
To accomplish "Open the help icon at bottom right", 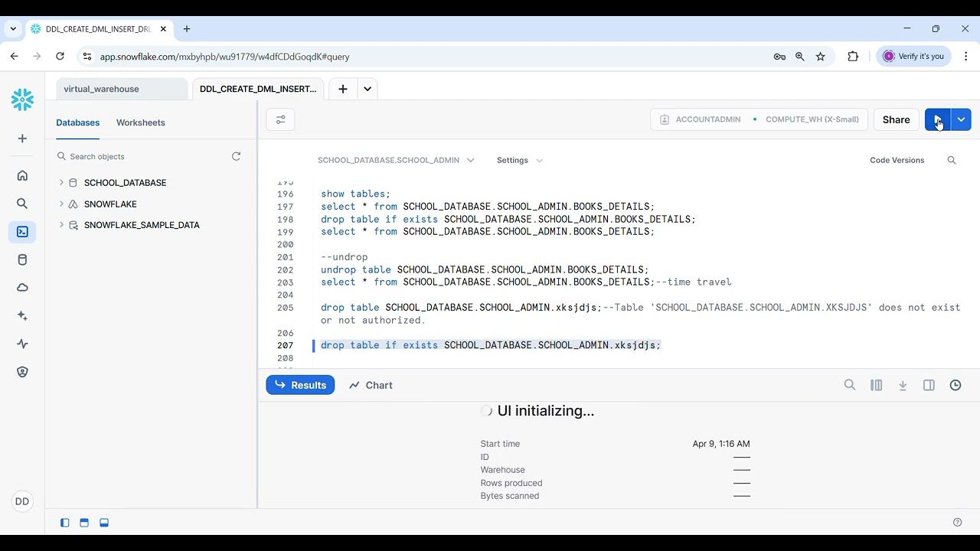I will click(957, 523).
